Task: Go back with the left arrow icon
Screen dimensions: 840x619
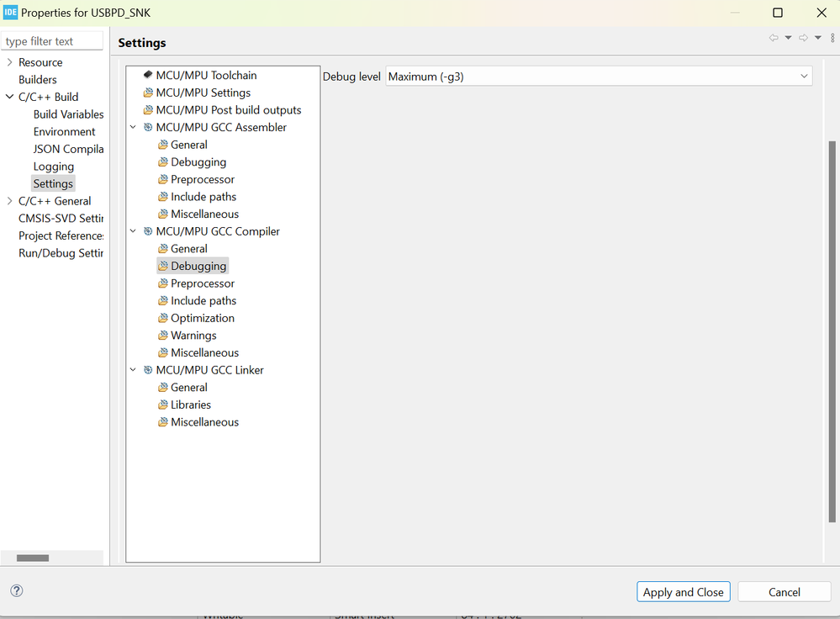Action: [774, 38]
